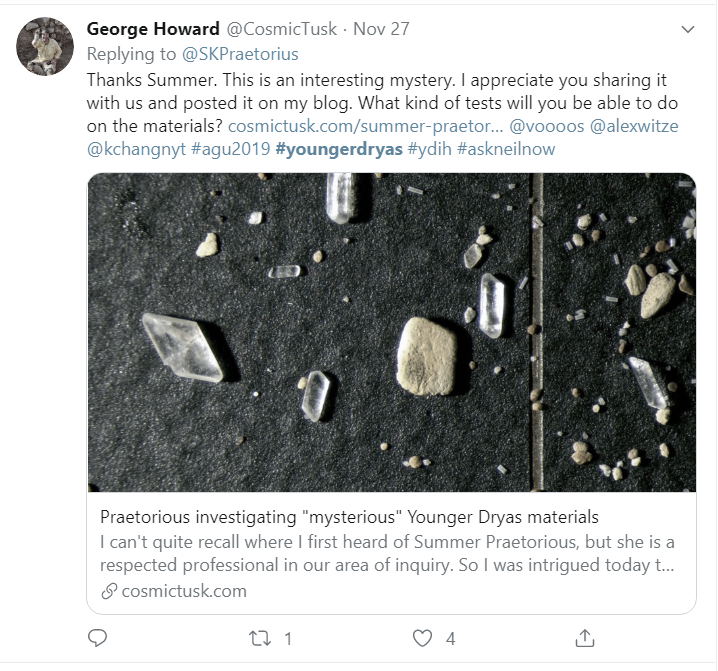The height and width of the screenshot is (671, 718).
Task: Open the @kchangnyt mention
Action: click(136, 150)
